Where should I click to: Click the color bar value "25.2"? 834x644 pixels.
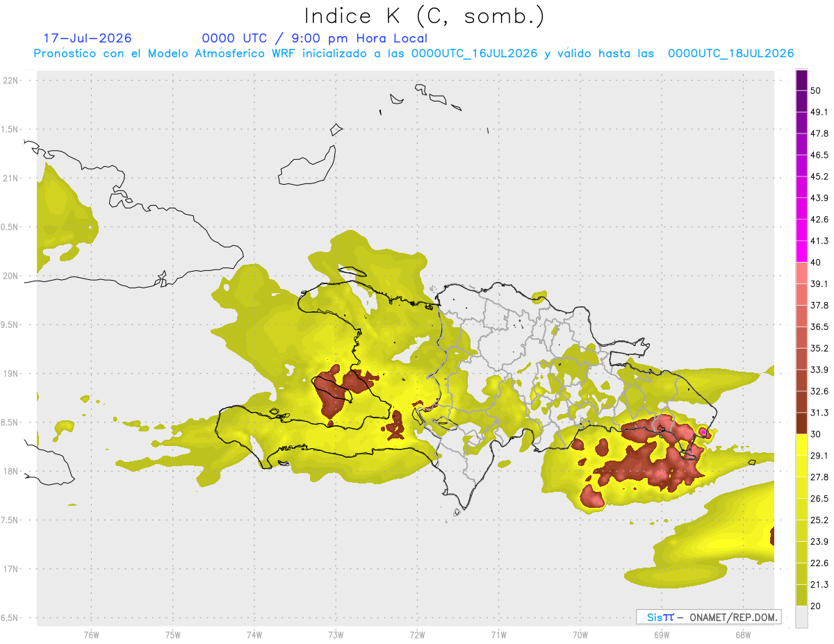coord(819,520)
